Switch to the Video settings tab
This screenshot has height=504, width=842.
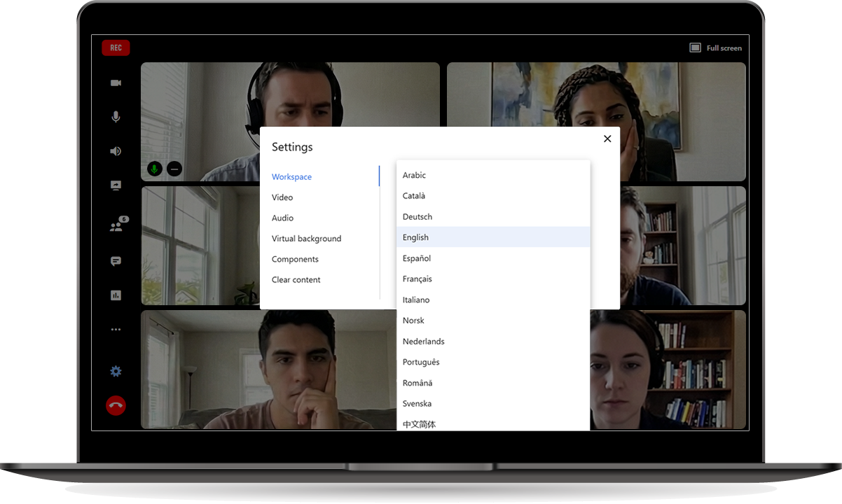point(282,197)
